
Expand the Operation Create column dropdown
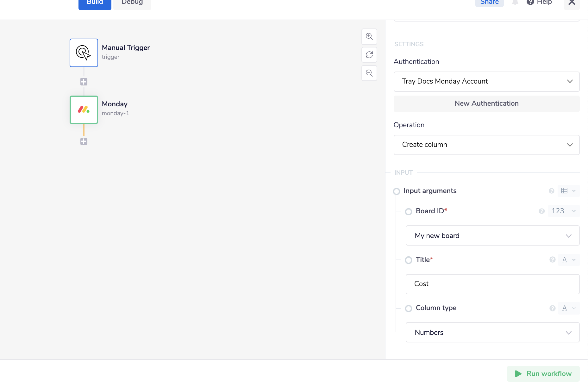[x=486, y=145]
